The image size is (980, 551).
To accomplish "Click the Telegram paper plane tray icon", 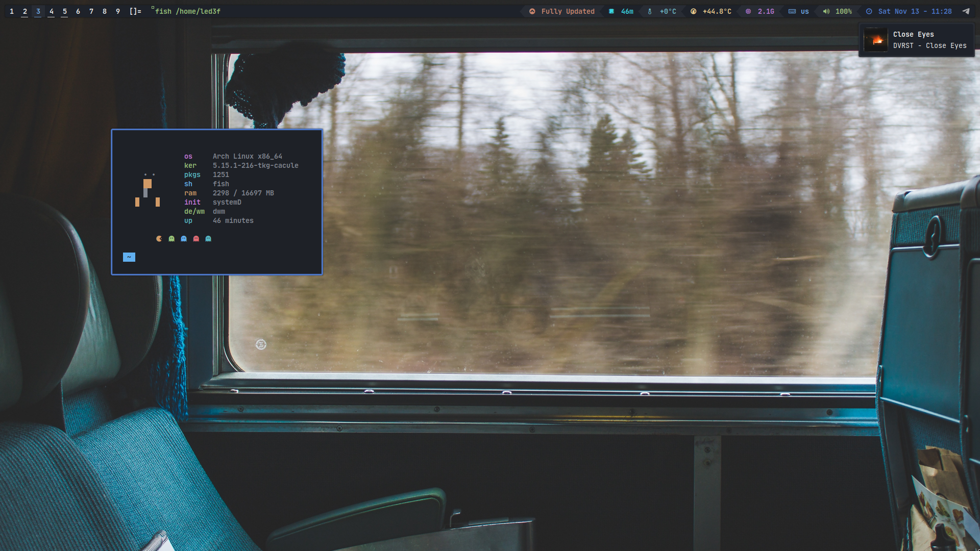I will click(966, 11).
